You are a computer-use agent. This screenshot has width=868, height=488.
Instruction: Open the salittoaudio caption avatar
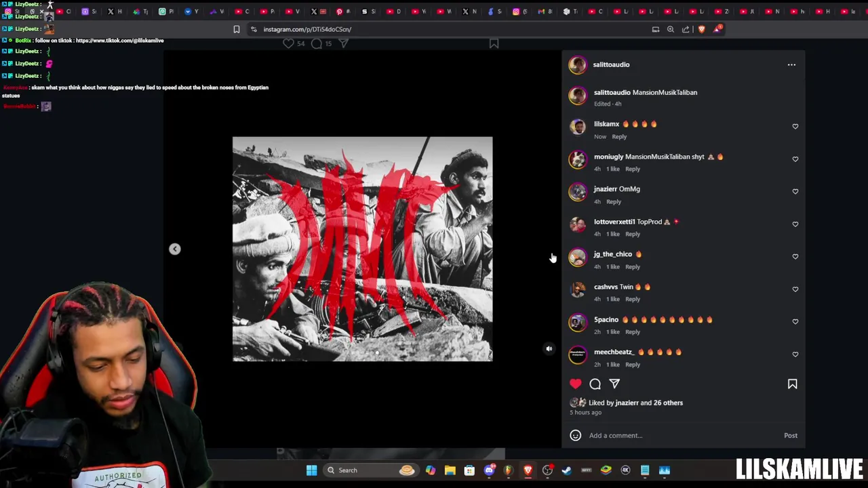[578, 96]
